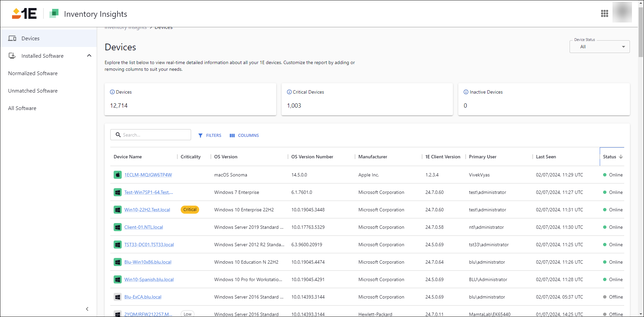
Task: Click the Windows icon beside Blu-ExCA.blu.local
Action: [x=118, y=297]
